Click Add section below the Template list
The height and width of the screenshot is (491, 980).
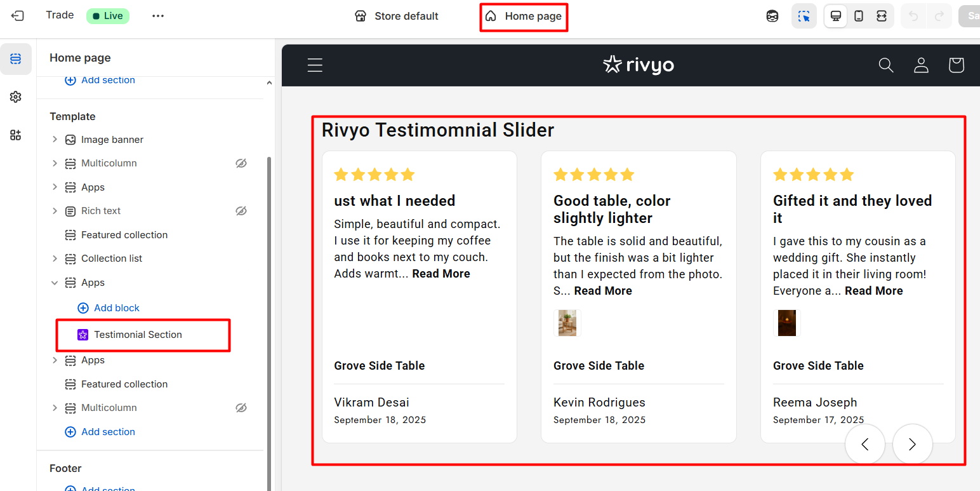pos(100,432)
